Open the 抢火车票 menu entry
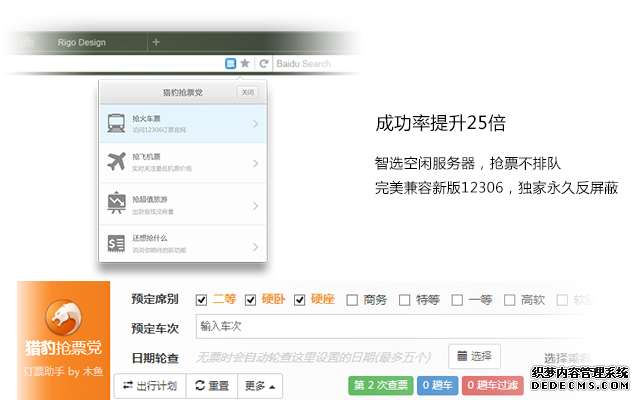Viewport: 640px width, 400px height. pyautogui.click(x=183, y=124)
